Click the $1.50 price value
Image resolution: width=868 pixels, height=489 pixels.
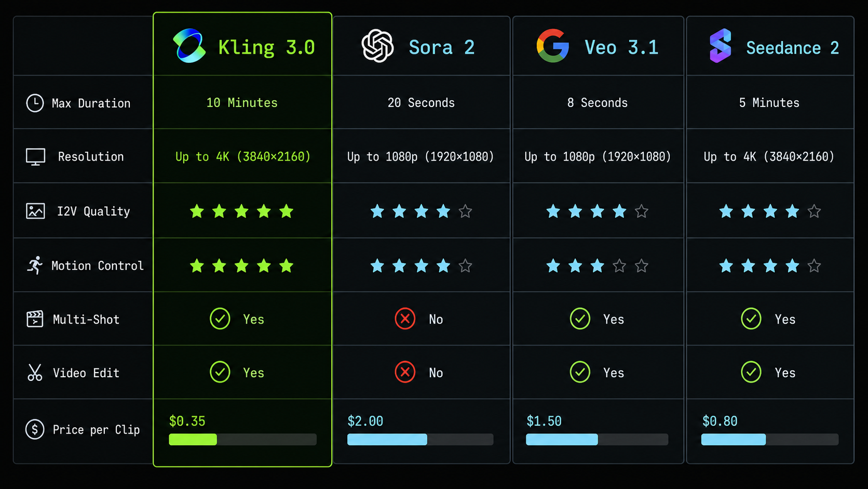click(544, 421)
